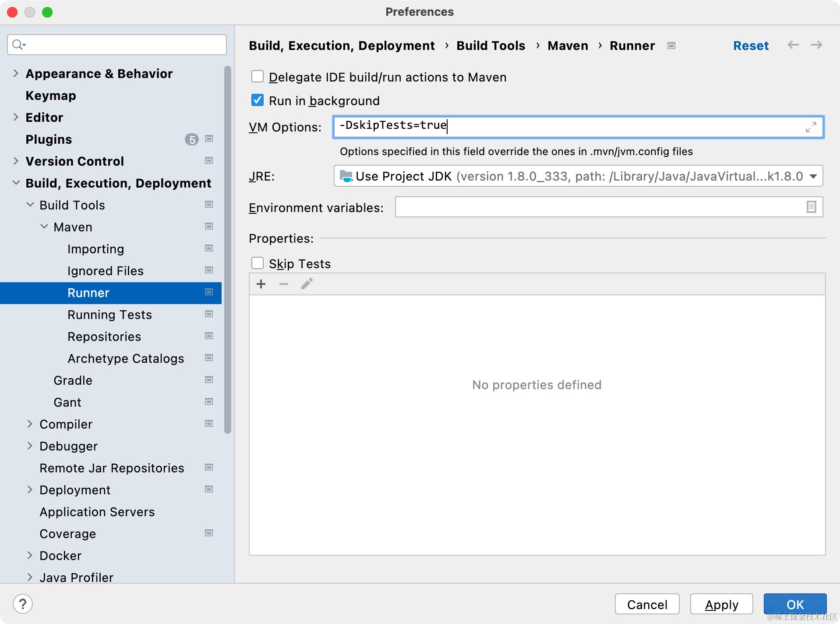
Task: Click the edit property pencil icon
Action: pos(307,284)
